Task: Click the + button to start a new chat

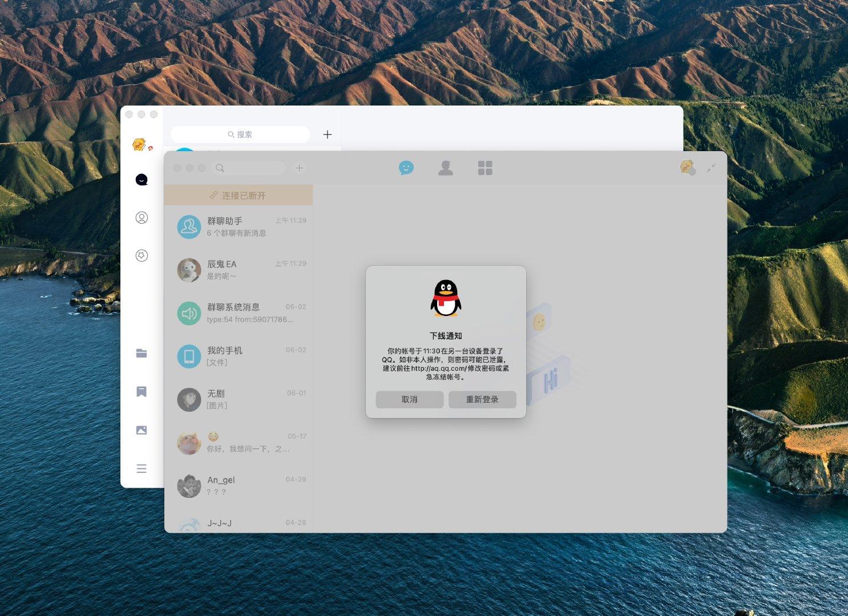Action: (x=299, y=168)
